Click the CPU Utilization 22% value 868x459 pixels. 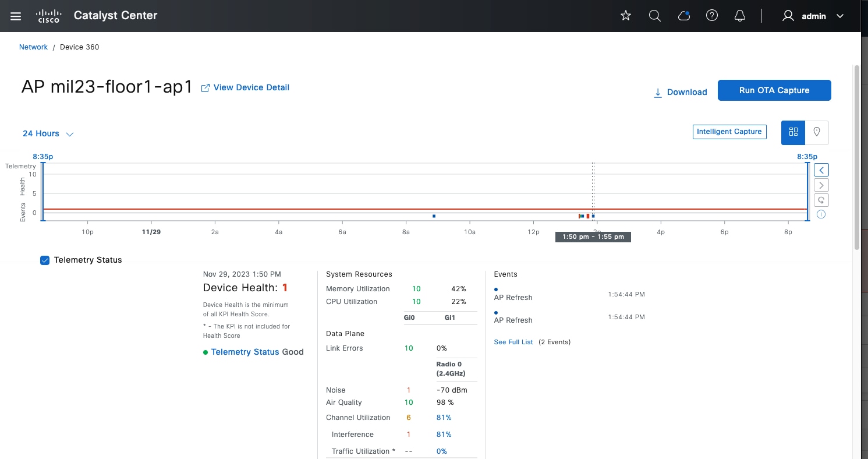pos(459,302)
